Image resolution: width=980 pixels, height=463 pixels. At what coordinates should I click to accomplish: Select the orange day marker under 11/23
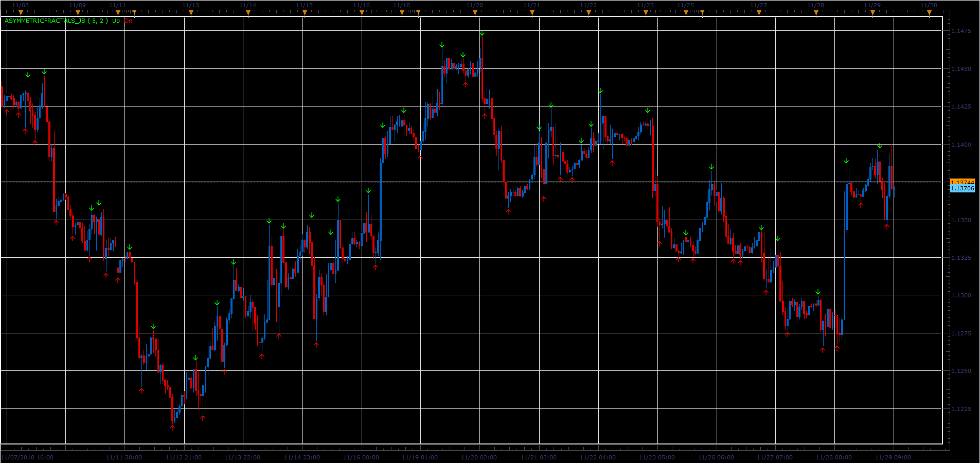[646, 12]
